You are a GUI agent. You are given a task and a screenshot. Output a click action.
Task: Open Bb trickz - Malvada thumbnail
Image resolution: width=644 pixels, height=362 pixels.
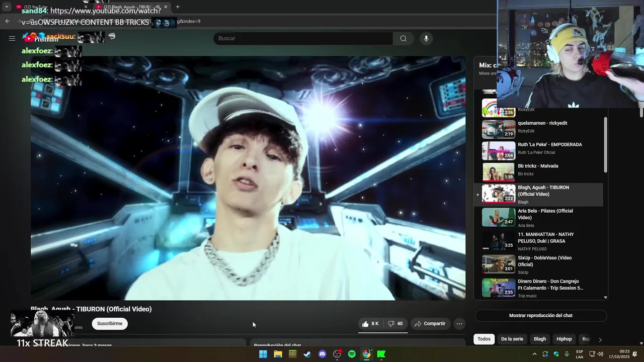click(x=499, y=172)
